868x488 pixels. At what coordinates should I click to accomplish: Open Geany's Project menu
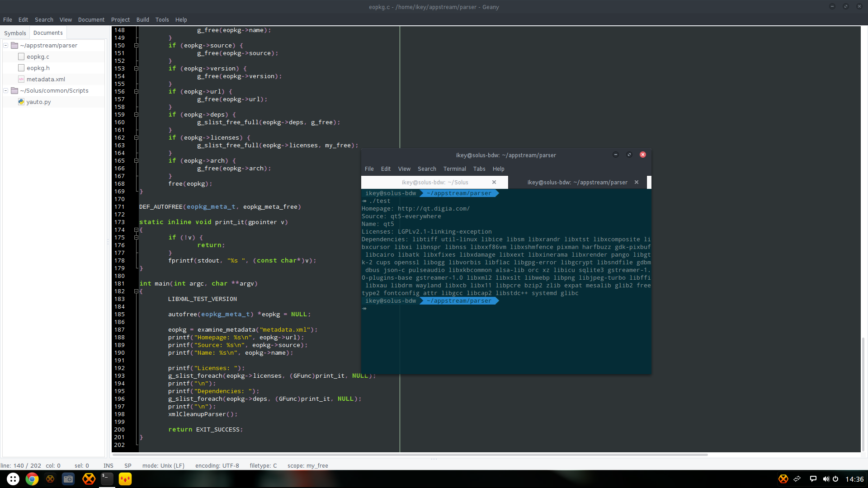point(120,19)
